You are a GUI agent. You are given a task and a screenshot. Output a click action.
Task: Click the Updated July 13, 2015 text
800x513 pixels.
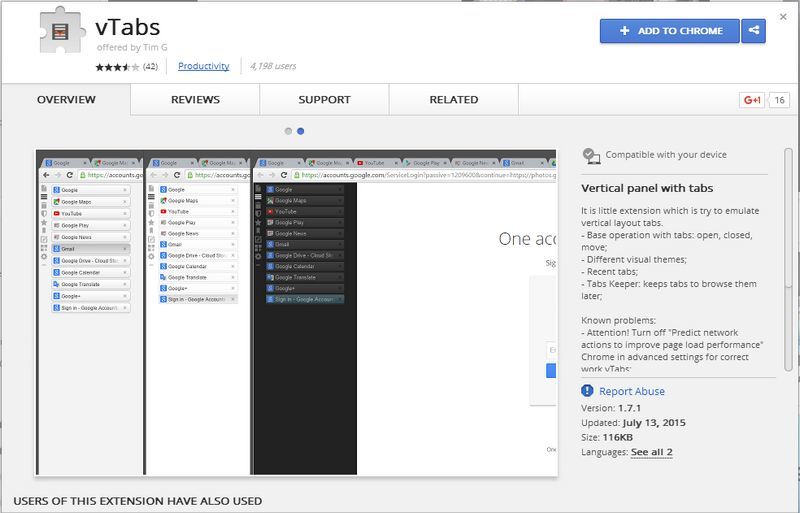pyautogui.click(x=633, y=423)
